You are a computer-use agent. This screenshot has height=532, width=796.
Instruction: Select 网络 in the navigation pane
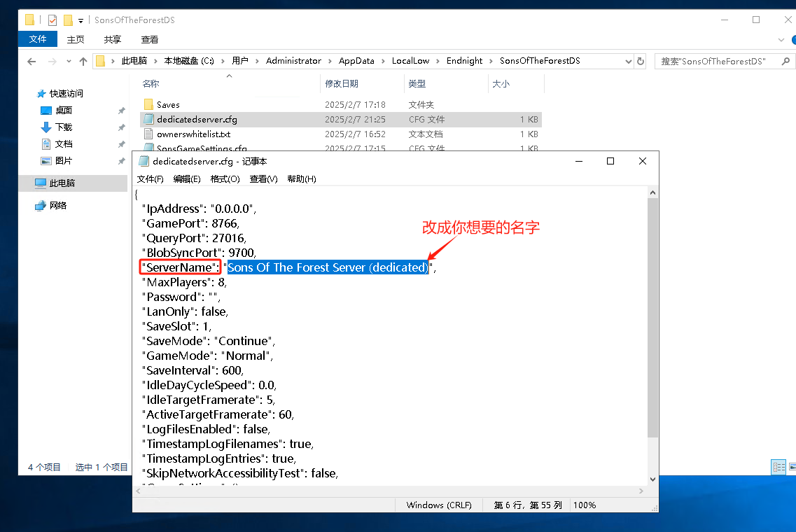pos(58,205)
